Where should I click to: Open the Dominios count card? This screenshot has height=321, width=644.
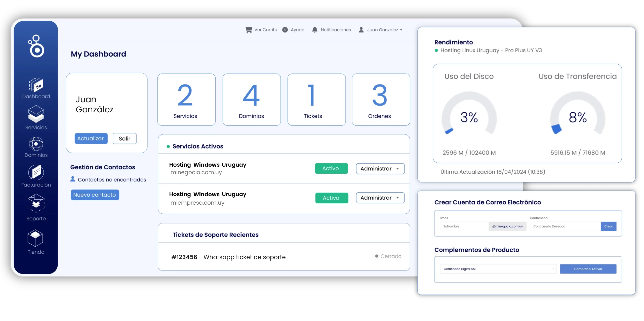[x=251, y=100]
